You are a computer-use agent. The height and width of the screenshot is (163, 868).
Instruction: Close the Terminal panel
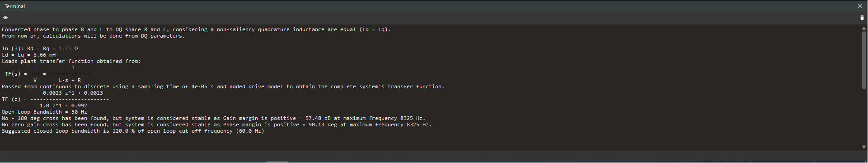point(860,6)
